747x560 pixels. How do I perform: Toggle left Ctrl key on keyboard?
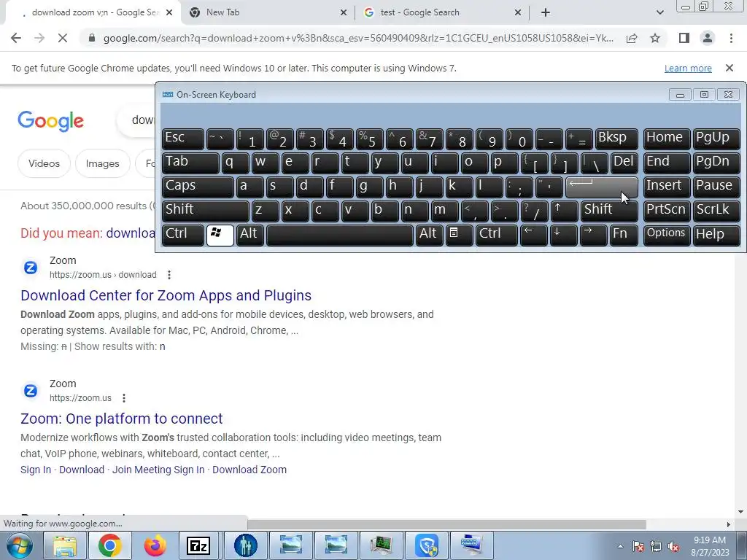[x=183, y=235]
